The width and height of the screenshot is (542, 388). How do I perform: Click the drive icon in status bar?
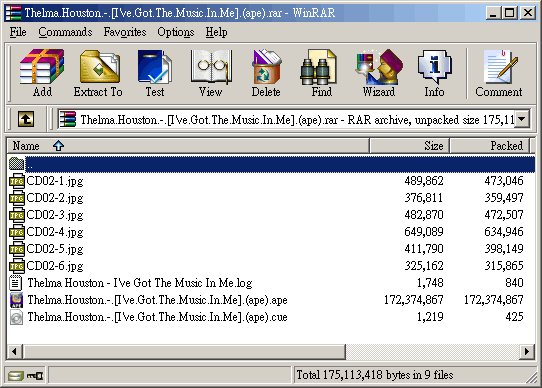pyautogui.click(x=16, y=376)
